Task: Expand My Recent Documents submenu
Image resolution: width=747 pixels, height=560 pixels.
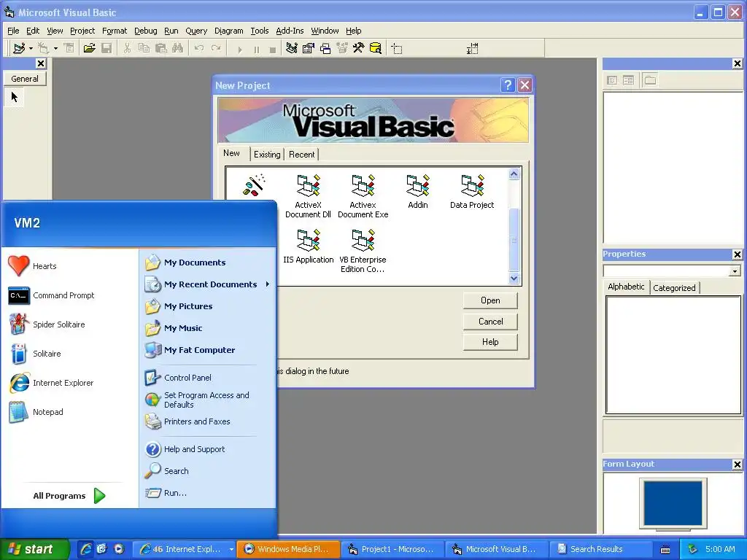Action: tap(268, 284)
